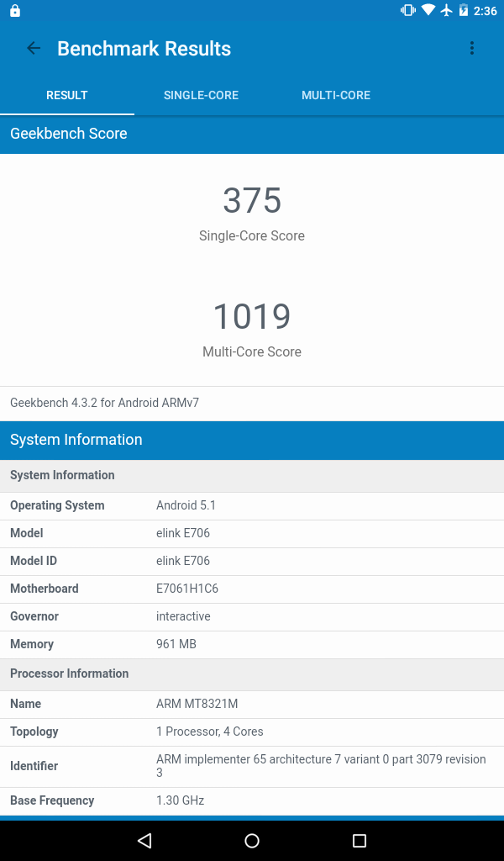
Task: Tap the 2:36 clock in status bar
Action: tap(486, 11)
